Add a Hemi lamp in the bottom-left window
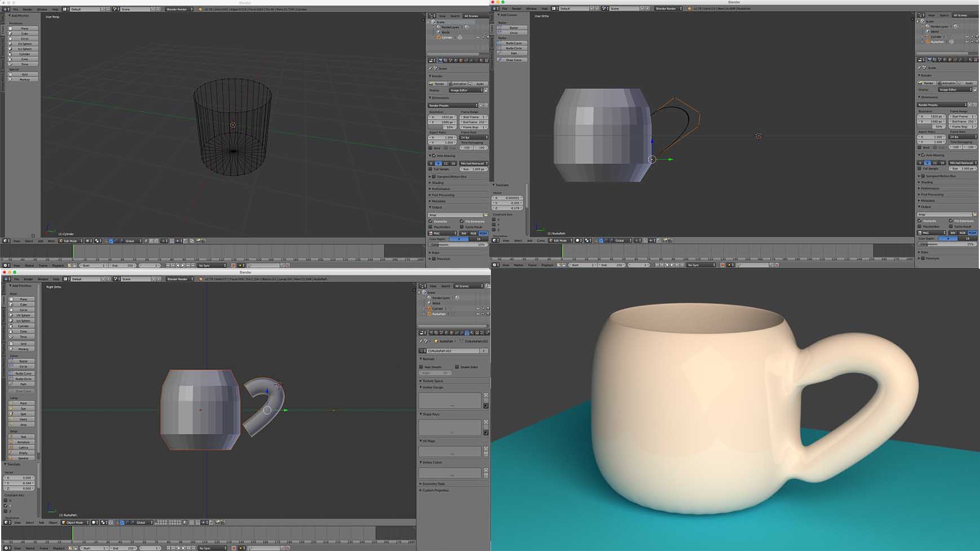The image size is (980, 551). click(x=23, y=419)
